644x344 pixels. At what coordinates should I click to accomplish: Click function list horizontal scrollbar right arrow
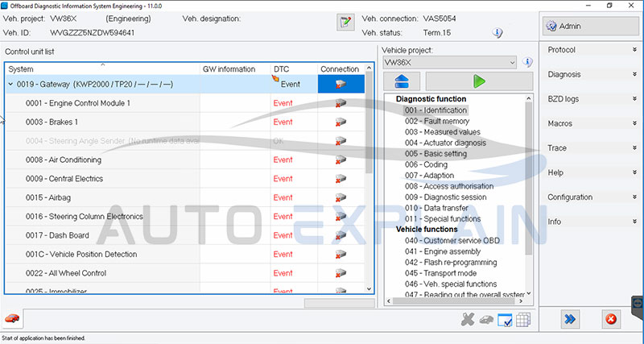(521, 301)
